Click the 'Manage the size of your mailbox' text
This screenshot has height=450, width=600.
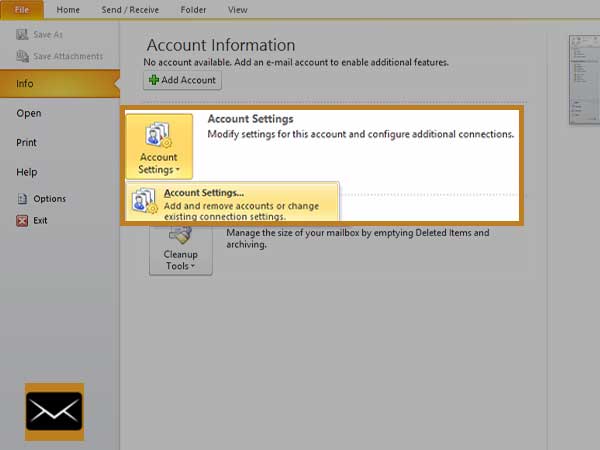tap(358, 238)
